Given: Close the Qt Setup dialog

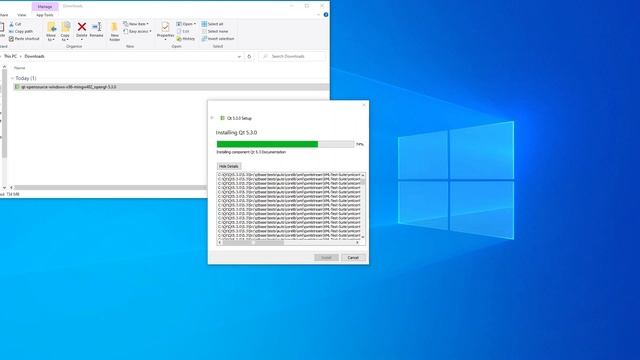Looking at the screenshot, I should pos(364,105).
